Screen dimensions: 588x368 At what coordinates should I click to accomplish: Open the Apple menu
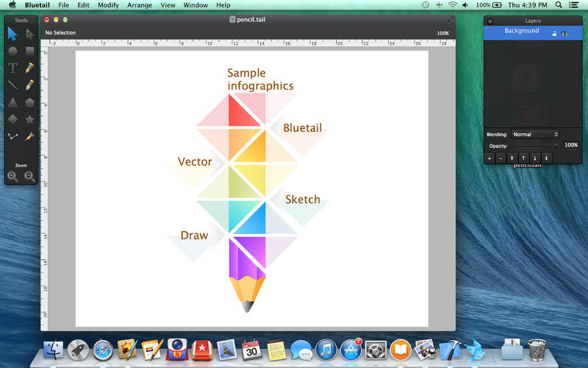point(12,5)
